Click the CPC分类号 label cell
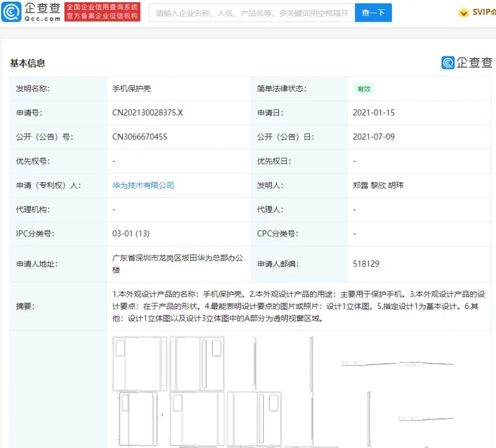496x448 pixels. [299, 234]
